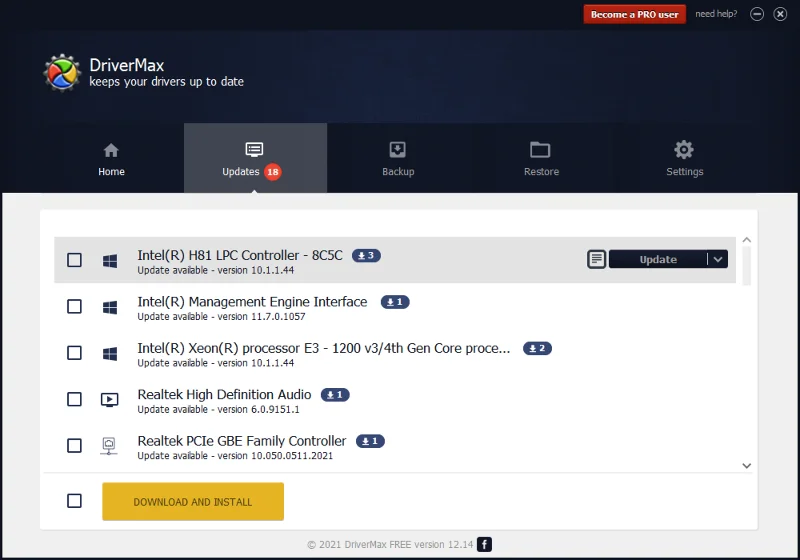800x560 pixels.
Task: Click Become a PRO user button
Action: click(x=635, y=14)
